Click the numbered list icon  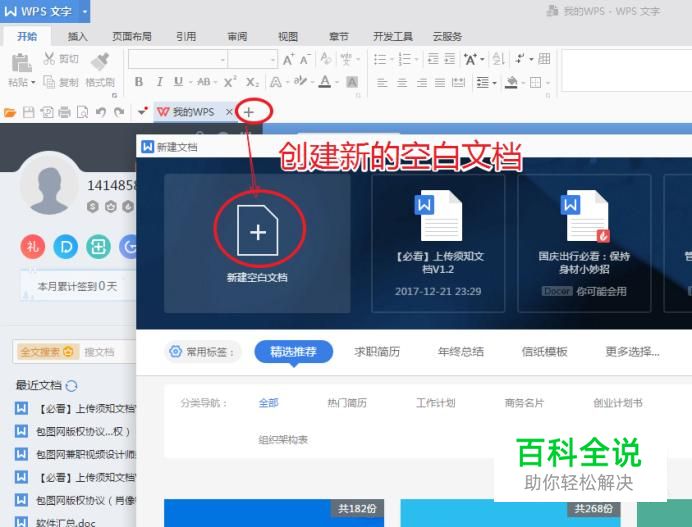pyautogui.click(x=404, y=59)
